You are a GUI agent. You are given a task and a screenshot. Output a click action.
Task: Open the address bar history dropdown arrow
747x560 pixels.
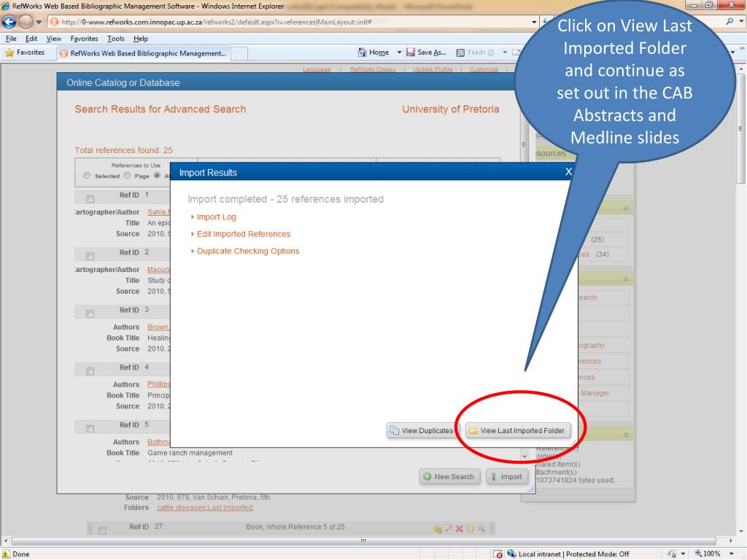tap(534, 22)
